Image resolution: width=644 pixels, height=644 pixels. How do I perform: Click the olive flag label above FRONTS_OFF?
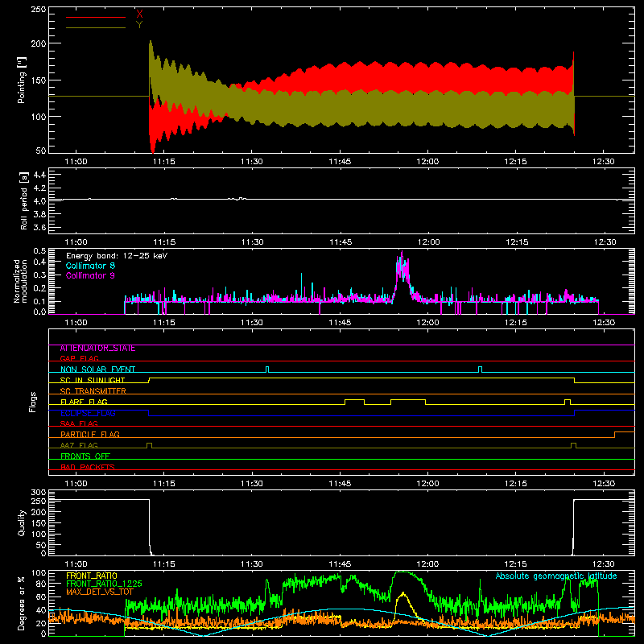tap(79, 445)
